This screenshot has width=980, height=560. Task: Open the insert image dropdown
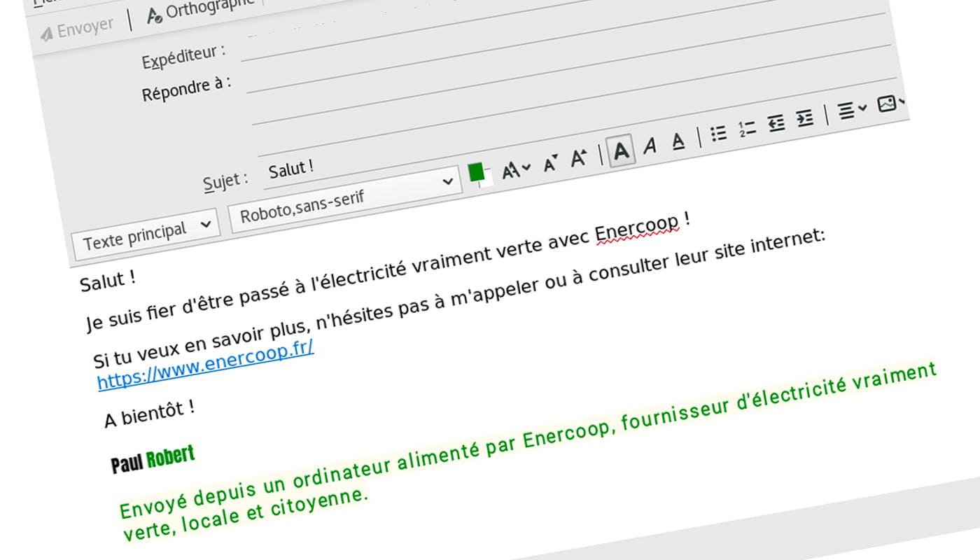[892, 104]
